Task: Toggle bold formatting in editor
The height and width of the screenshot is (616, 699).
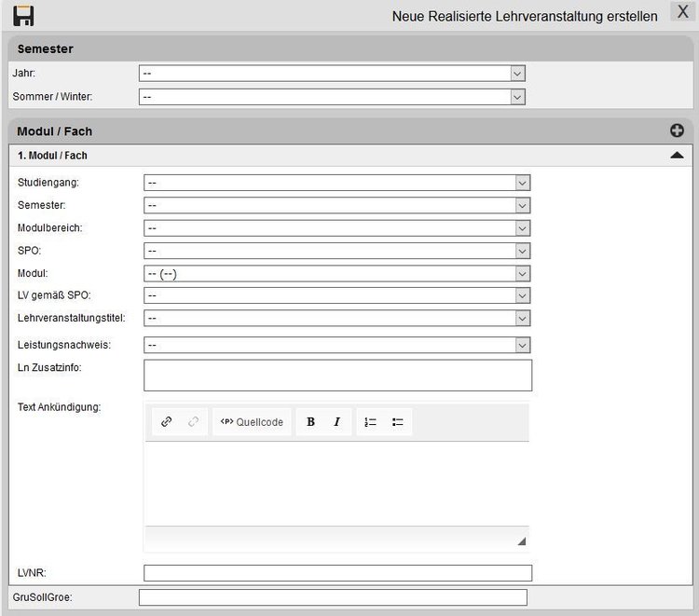Action: point(310,422)
